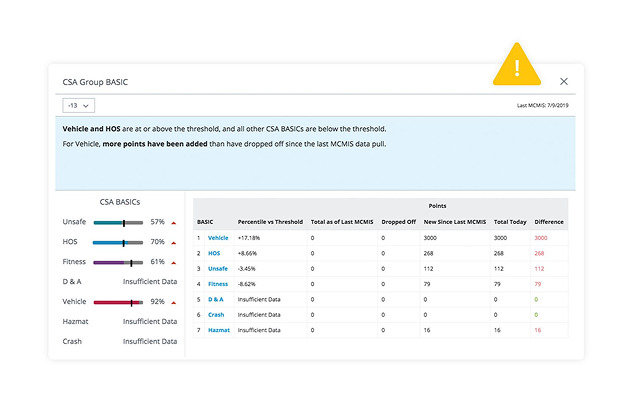The width and height of the screenshot is (633, 408).
Task: Click the Total as of Last MCMIS header
Action: [x=342, y=222]
